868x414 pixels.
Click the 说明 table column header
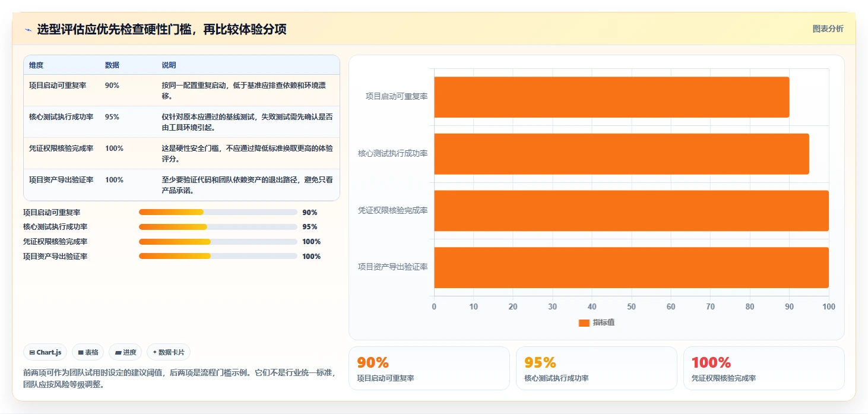click(x=169, y=65)
